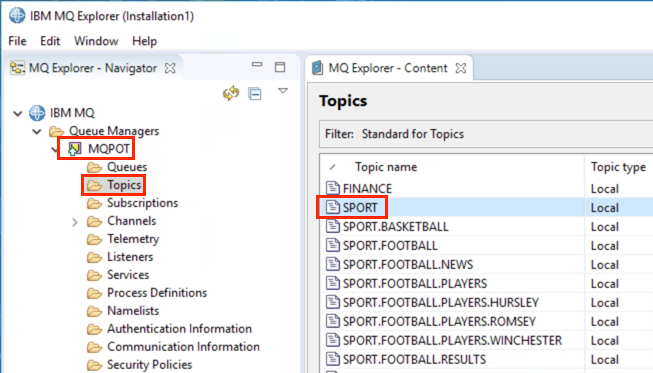Open the Help menu
This screenshot has width=653, height=373.
pyautogui.click(x=145, y=41)
